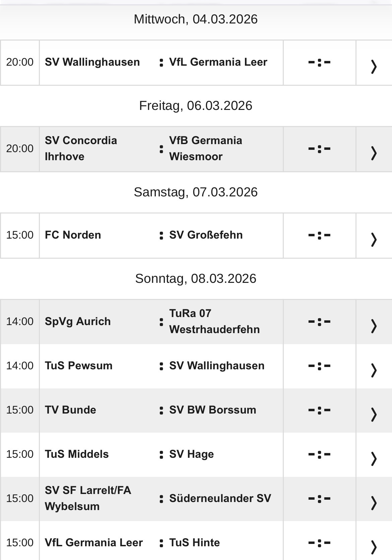This screenshot has width=392, height=560.
Task: Select the team name FC Norden
Action: (73, 235)
